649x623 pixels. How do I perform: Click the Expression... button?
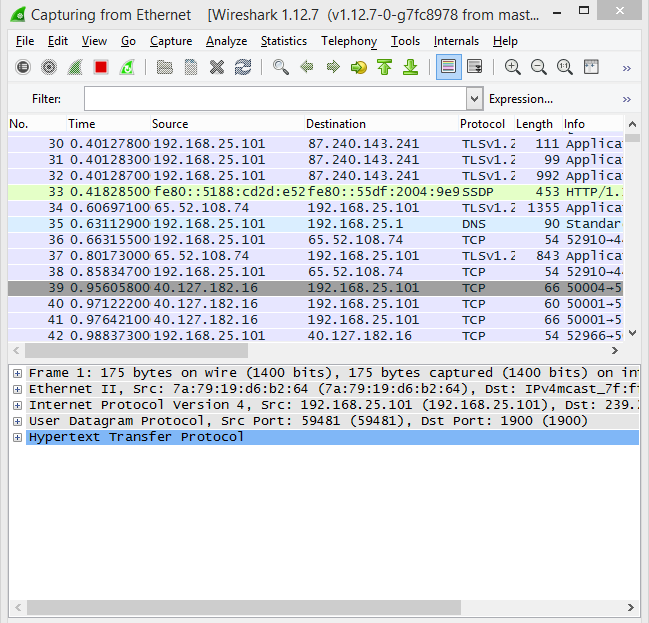pos(521,99)
